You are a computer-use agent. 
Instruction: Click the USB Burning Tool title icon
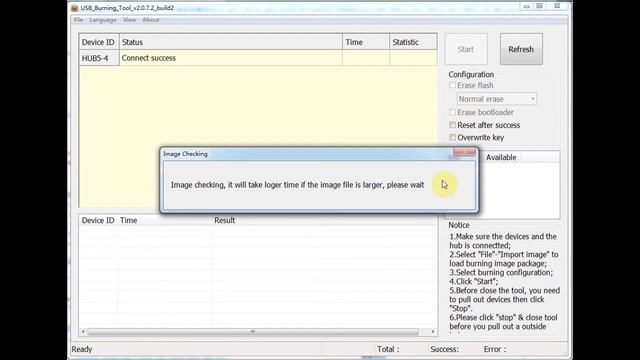[x=74, y=8]
